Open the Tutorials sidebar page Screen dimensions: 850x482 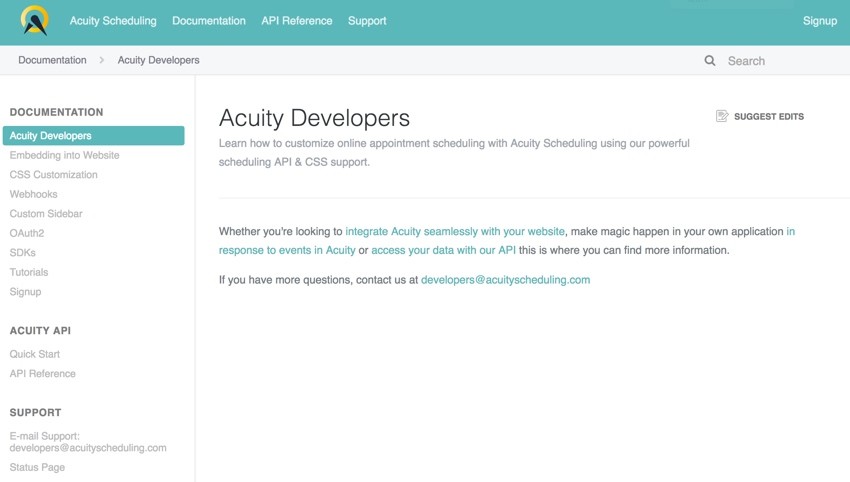(29, 272)
